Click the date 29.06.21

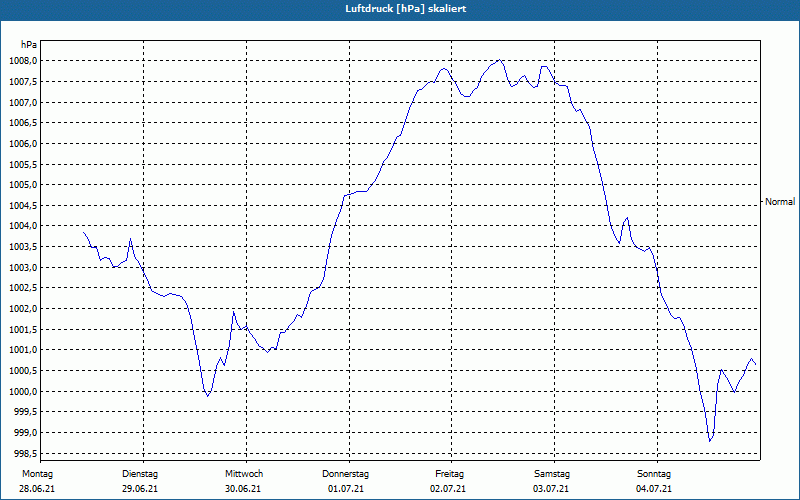140,489
